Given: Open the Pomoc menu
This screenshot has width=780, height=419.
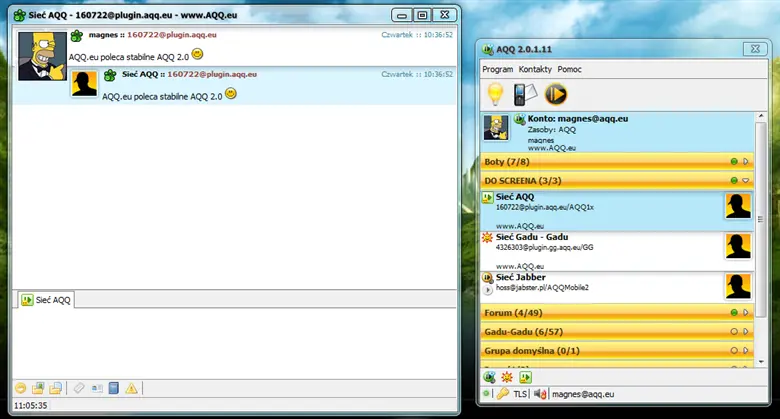Looking at the screenshot, I should 571,70.
